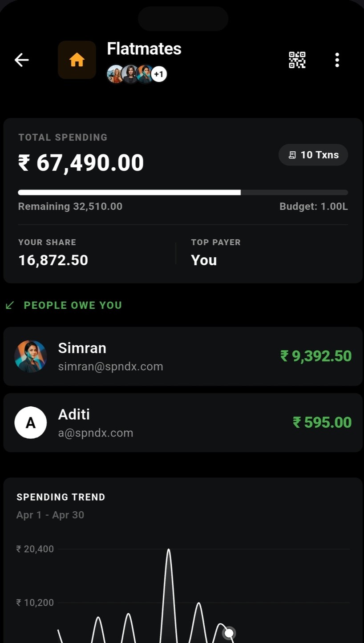
Task: Open the QR code scanner icon
Action: (x=297, y=60)
